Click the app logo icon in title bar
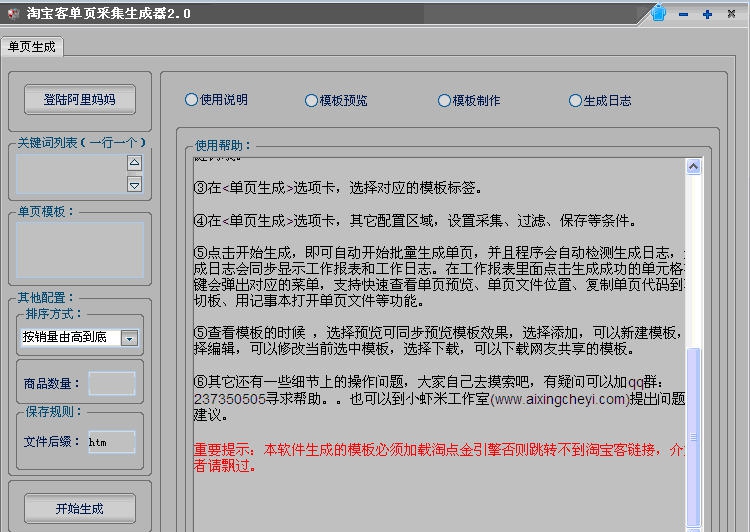750x532 pixels. coord(13,13)
